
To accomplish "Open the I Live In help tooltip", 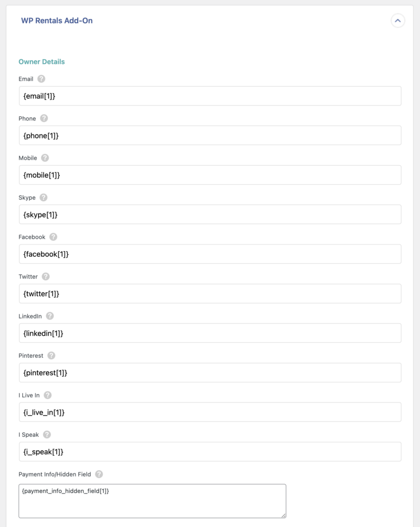I will (x=47, y=395).
